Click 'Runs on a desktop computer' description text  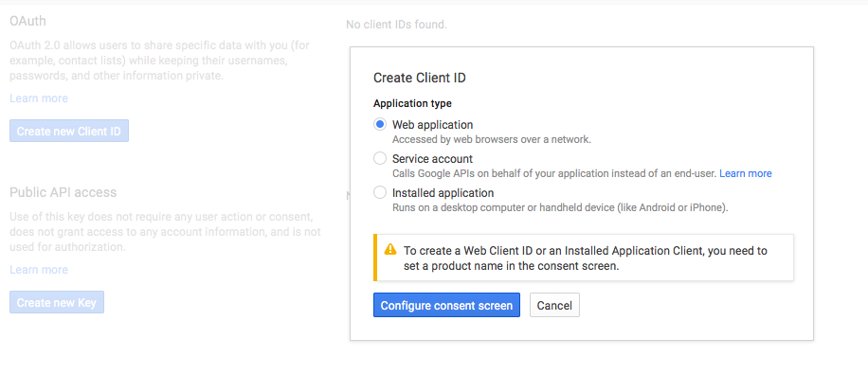click(560, 208)
